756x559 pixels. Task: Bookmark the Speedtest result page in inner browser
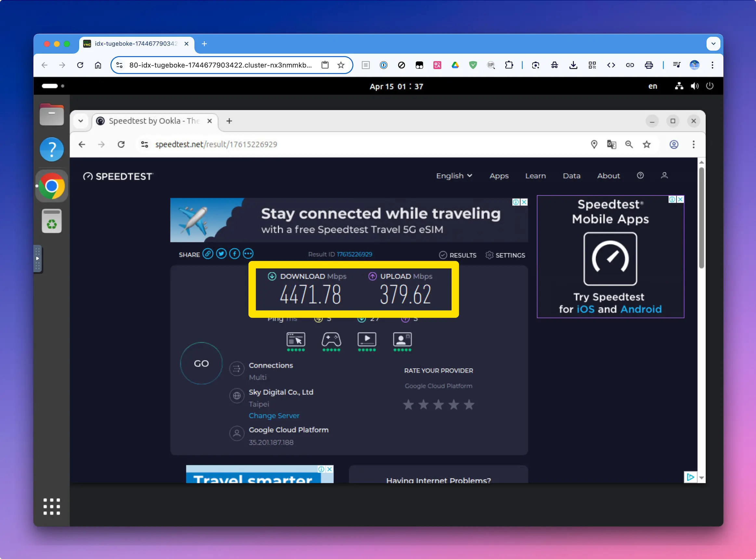coord(647,145)
